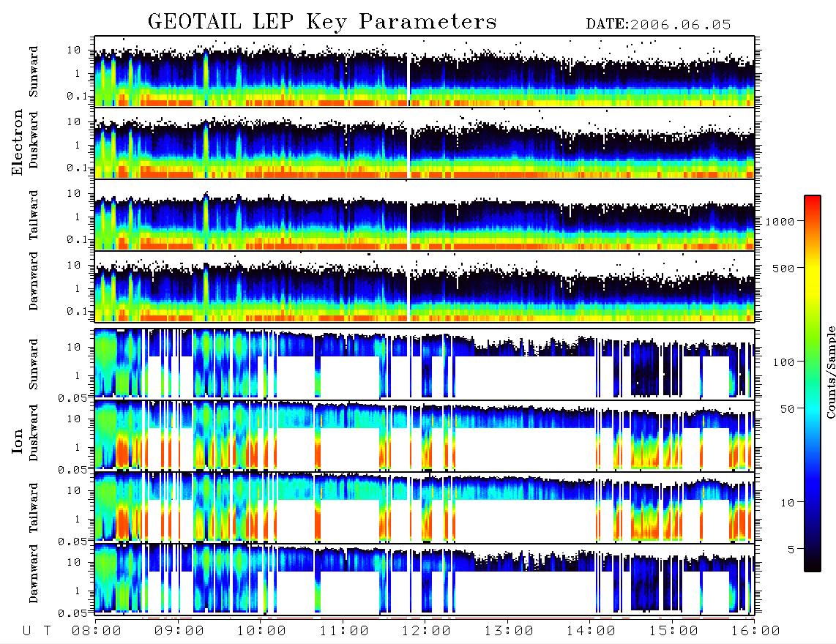
Task: Click the DATE:2006.06.05 label
Action: point(658,25)
